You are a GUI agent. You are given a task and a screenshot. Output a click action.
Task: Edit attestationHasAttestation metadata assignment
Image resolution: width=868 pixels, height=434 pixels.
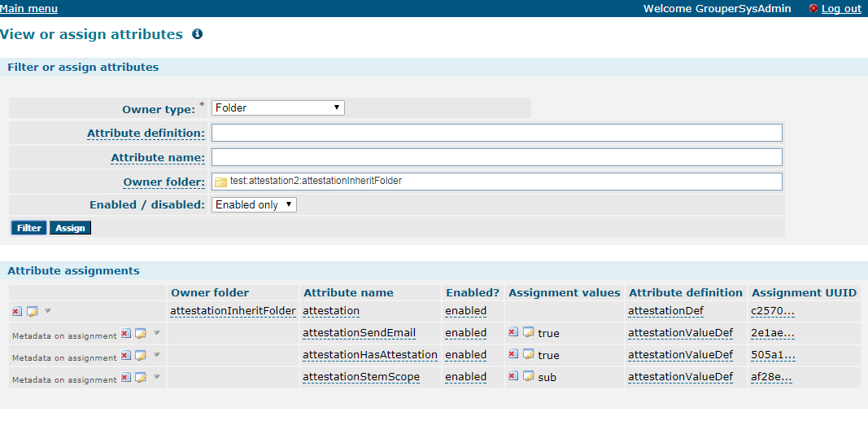tap(141, 355)
